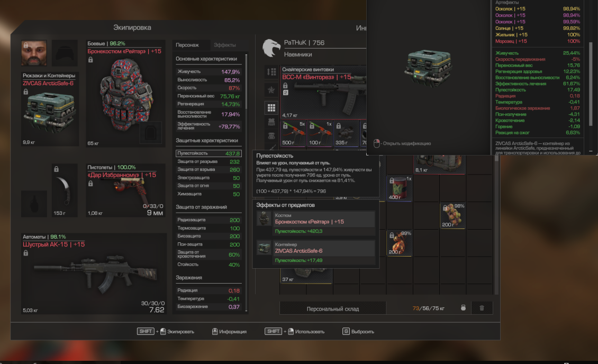The width and height of the screenshot is (598, 364).
Task: Click the trash can delete icon
Action: point(482,308)
